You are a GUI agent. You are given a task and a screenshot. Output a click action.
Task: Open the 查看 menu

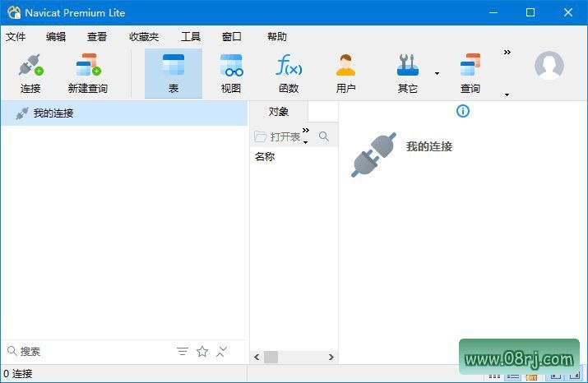(97, 37)
